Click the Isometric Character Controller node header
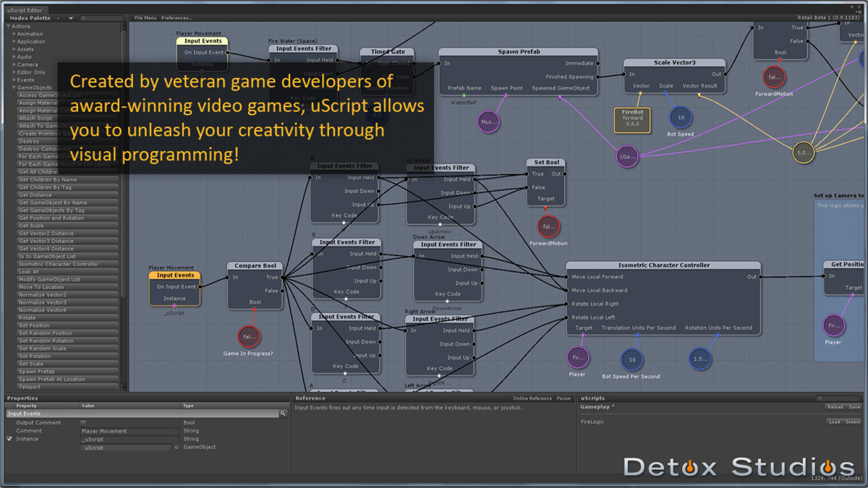The width and height of the screenshot is (868, 488). (663, 265)
